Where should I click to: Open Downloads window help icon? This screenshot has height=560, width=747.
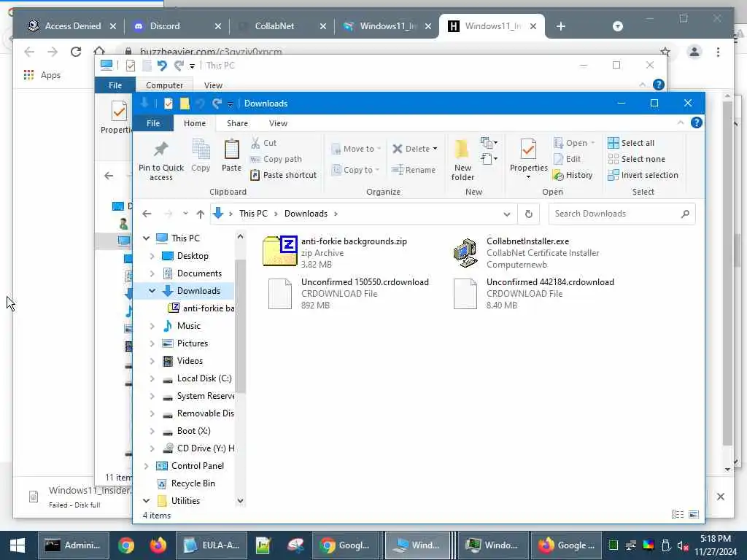[x=696, y=122]
